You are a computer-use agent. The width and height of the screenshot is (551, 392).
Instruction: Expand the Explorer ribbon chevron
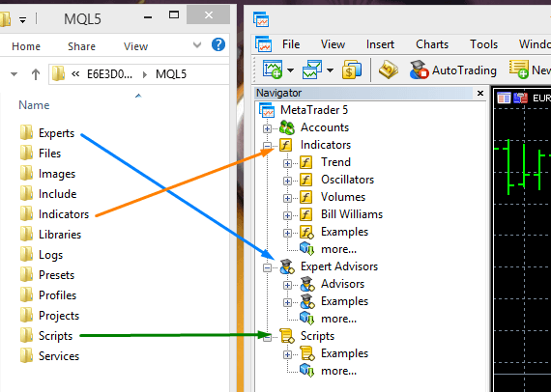(197, 45)
